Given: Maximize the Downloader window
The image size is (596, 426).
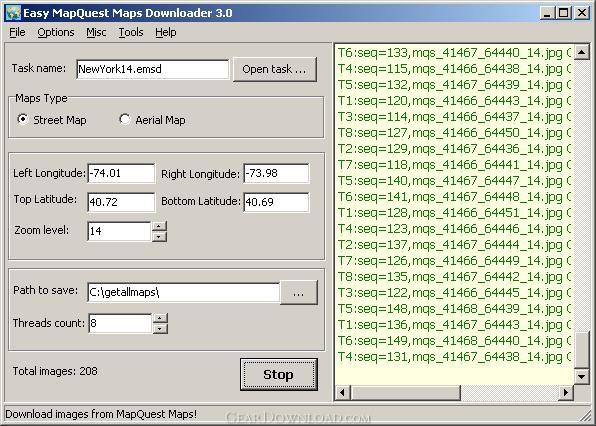Looking at the screenshot, I should 564,13.
